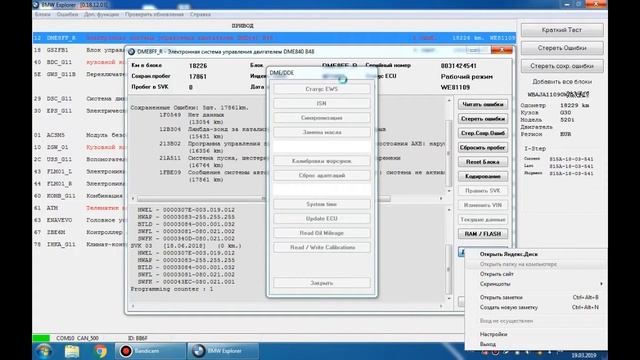Click the BMW Explorer main title bar icon
This screenshot has width=640, height=360.
point(36,5)
